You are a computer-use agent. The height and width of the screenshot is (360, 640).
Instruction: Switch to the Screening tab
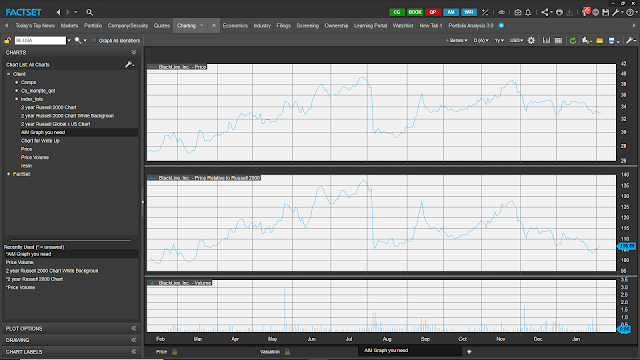(x=307, y=25)
